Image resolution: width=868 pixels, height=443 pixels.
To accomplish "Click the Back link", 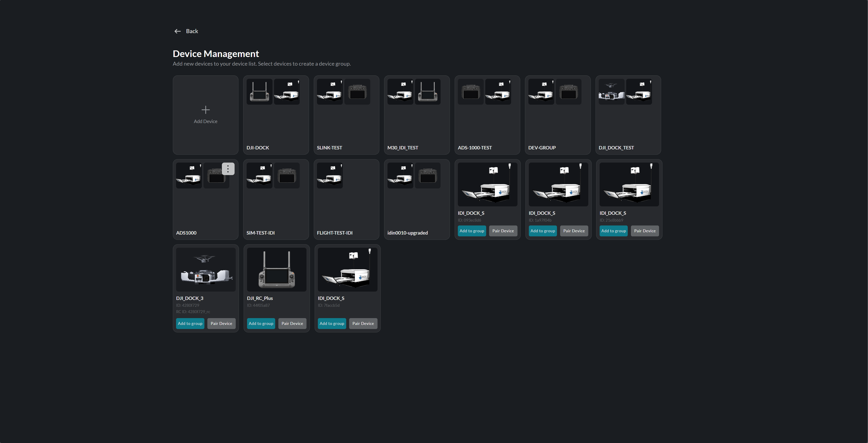I will (x=192, y=31).
